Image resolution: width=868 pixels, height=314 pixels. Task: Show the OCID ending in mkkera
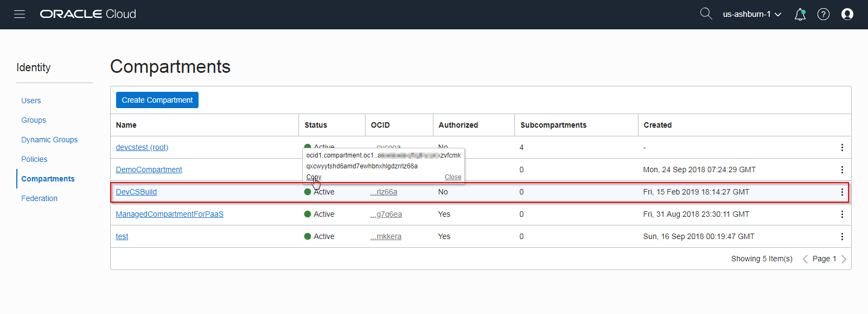[386, 236]
